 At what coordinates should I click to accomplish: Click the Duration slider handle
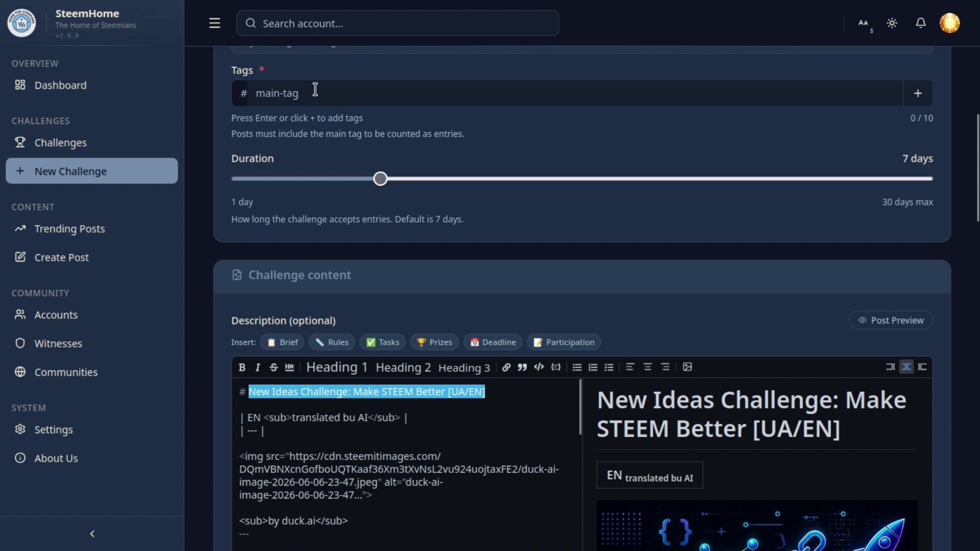pos(380,179)
